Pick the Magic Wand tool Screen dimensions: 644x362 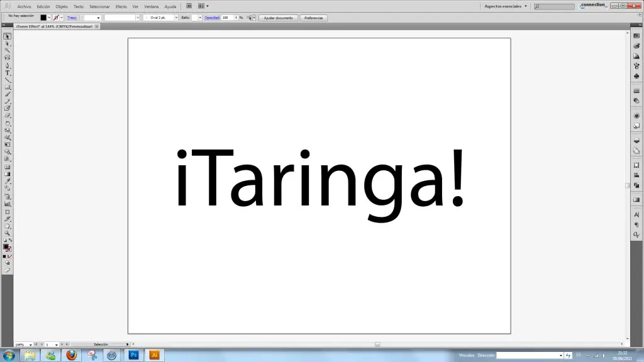click(8, 51)
